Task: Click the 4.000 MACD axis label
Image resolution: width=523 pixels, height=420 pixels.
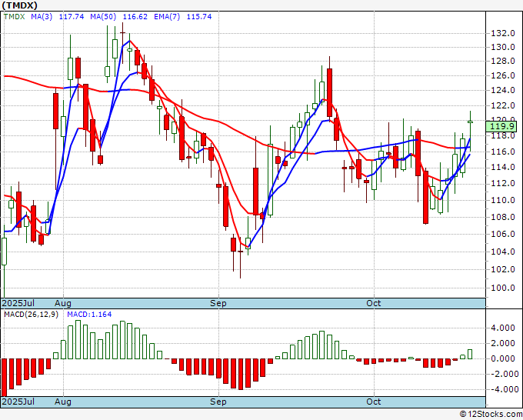Action: (503, 328)
